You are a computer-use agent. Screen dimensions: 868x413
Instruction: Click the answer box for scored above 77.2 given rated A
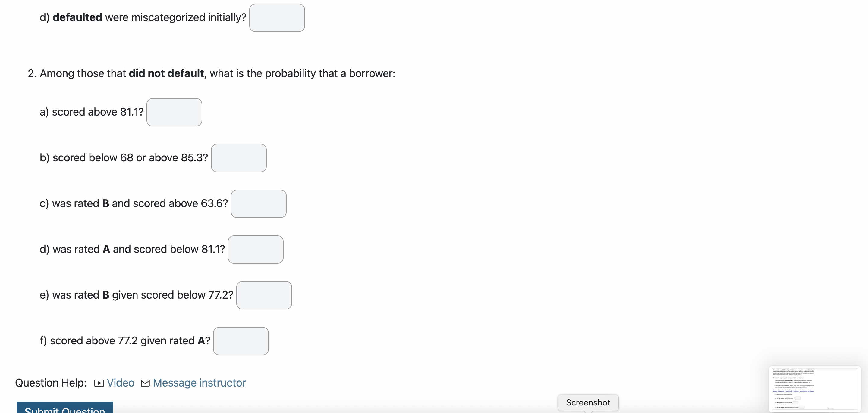[x=241, y=341]
